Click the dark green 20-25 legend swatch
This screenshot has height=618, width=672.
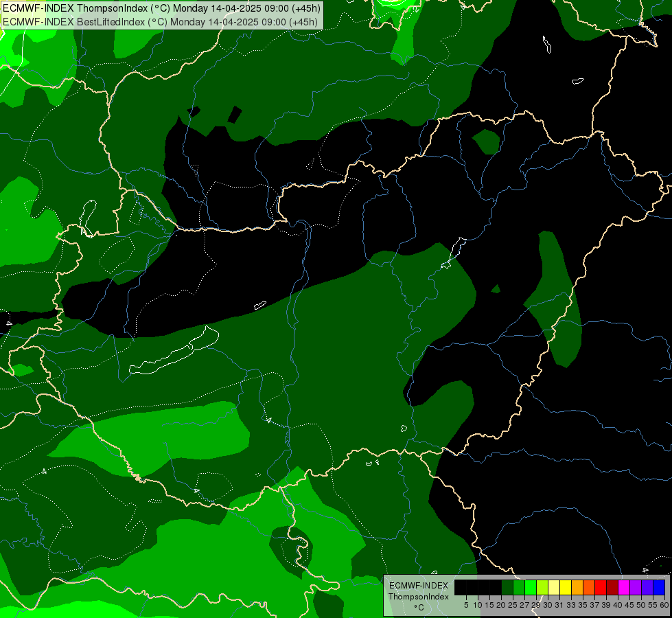pos(507,587)
